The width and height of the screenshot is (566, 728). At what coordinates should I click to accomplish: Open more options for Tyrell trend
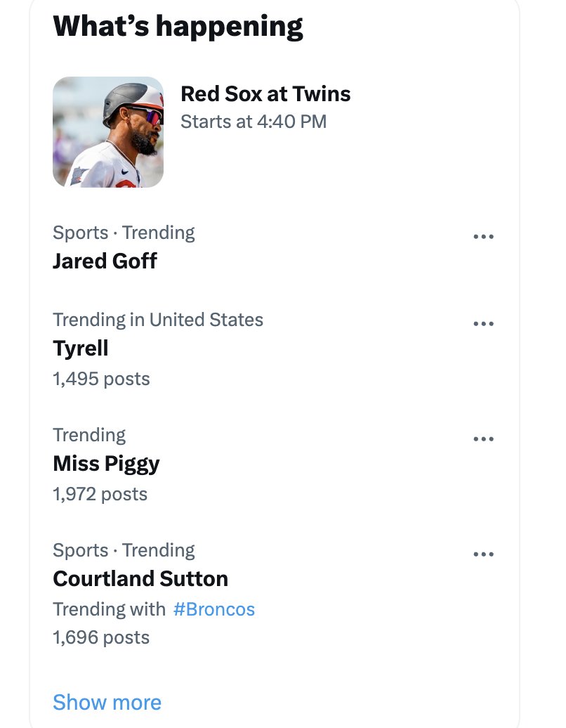point(483,324)
